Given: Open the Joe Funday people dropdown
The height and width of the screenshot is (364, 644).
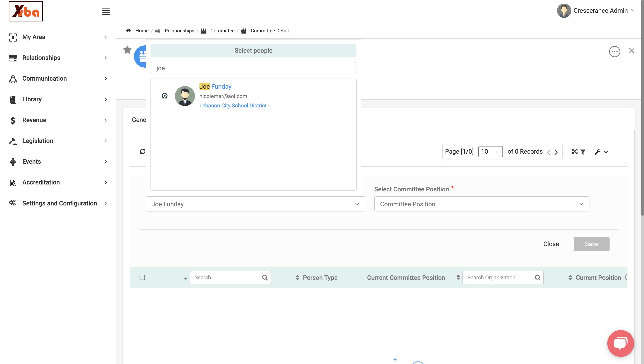Looking at the screenshot, I should (x=255, y=204).
